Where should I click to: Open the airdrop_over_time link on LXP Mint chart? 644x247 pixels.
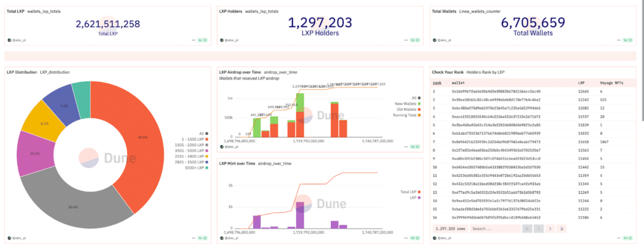coord(275,163)
